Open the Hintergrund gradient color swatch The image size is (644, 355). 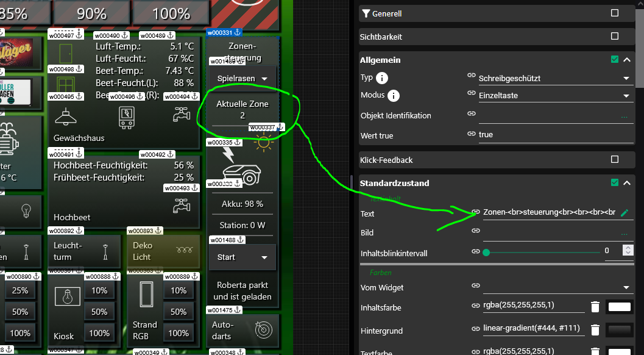[x=619, y=330]
